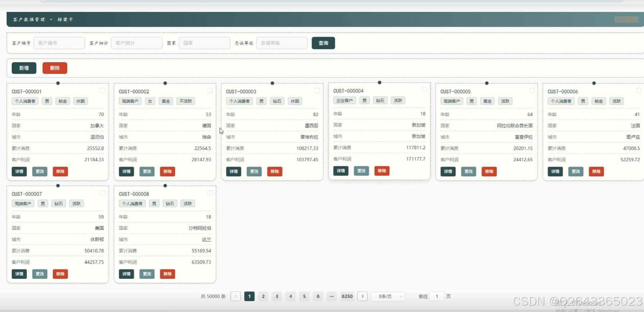Check the box on card CUST-000003
Viewport: 644px width, 312px height.
tap(317, 90)
